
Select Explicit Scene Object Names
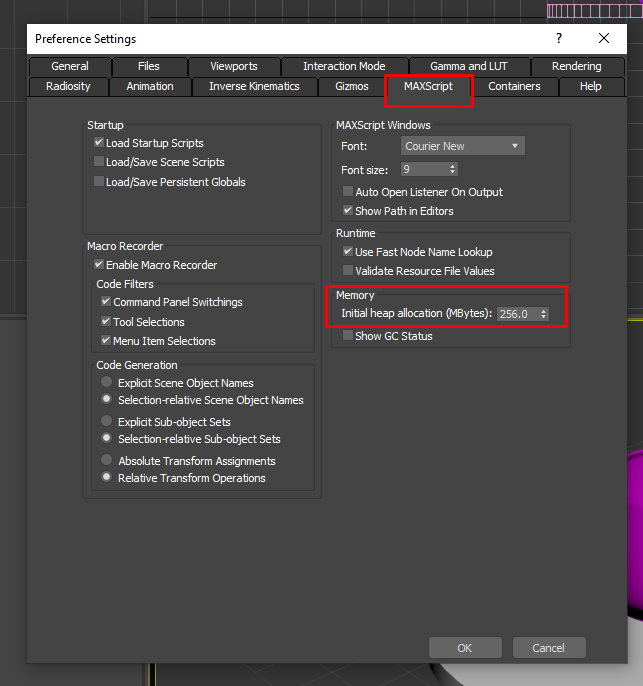tap(106, 382)
